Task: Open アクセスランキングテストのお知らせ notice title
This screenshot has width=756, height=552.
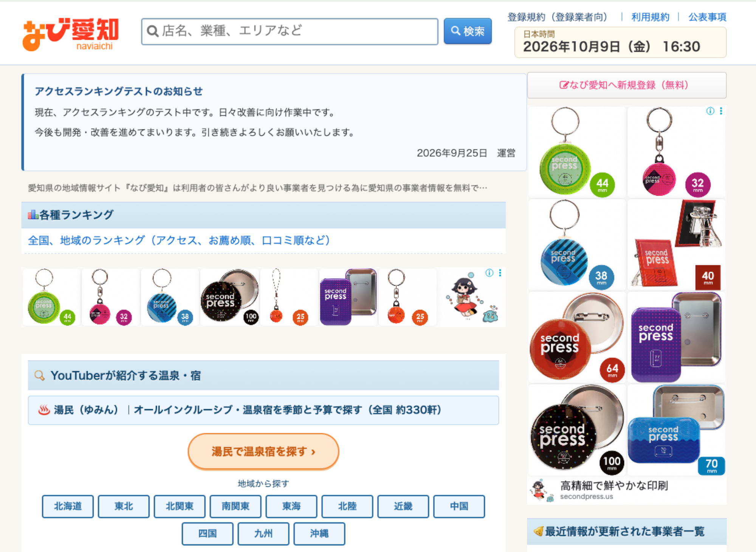Action: [x=119, y=91]
